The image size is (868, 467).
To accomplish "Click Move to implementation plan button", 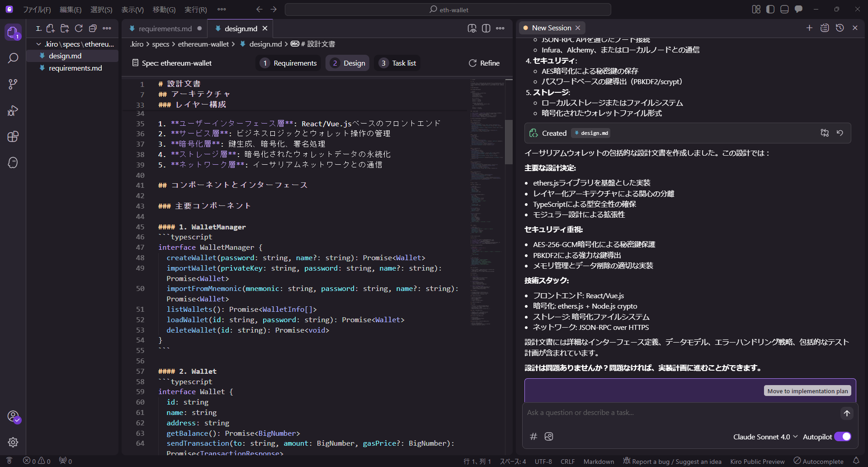I will tap(807, 391).
